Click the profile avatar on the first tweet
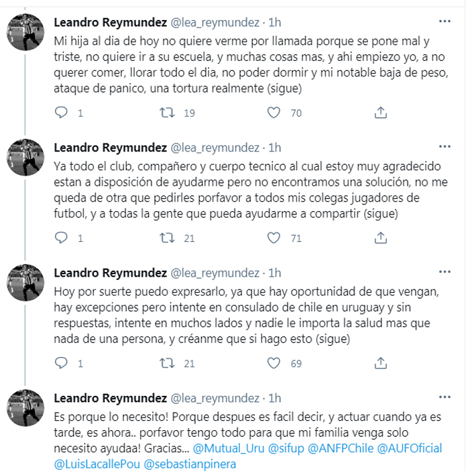The image size is (476, 471). point(25,34)
